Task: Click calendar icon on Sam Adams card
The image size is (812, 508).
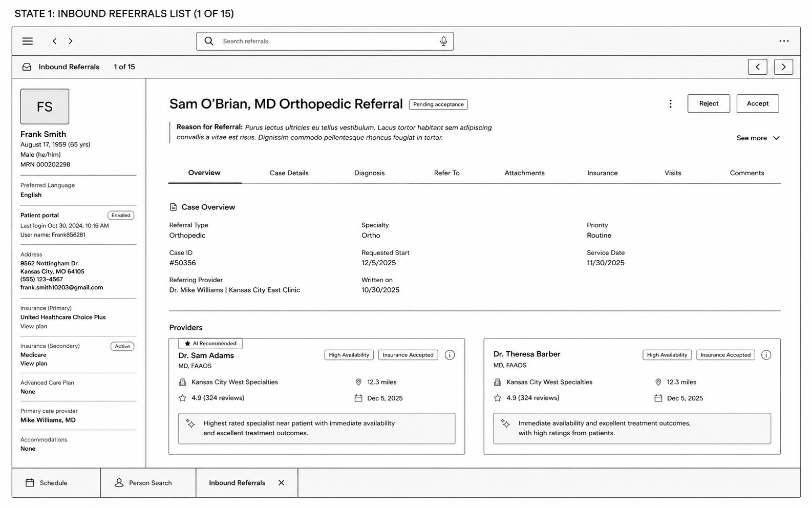Action: (358, 398)
